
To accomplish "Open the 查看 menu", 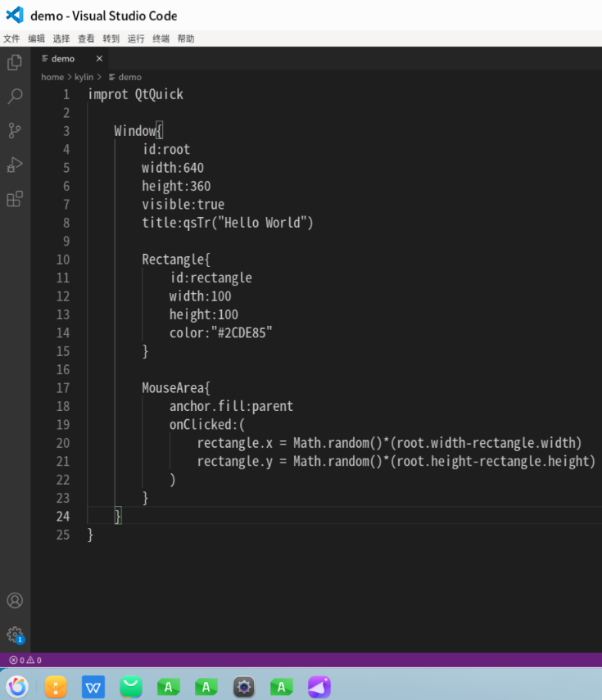I will 86,38.
